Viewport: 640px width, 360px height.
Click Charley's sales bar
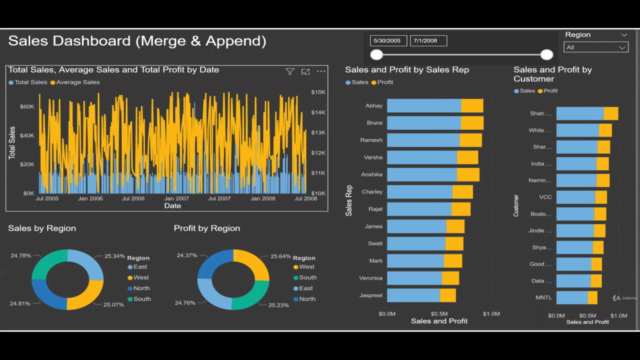(420, 192)
